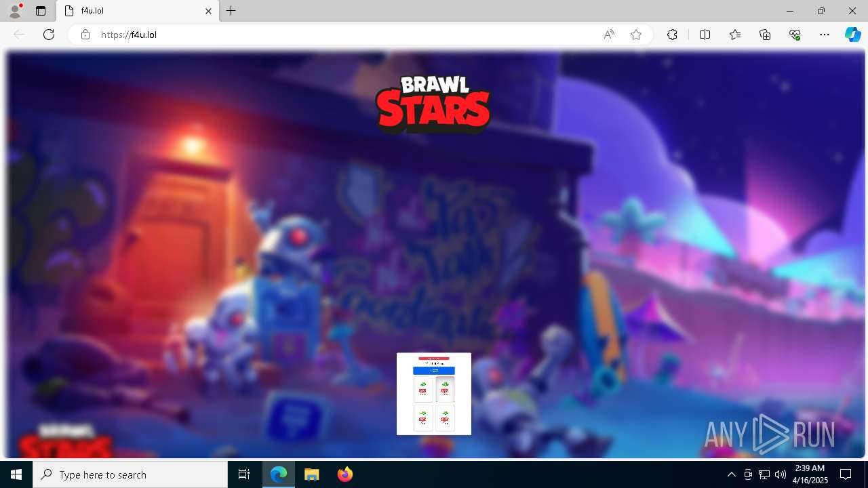868x488 pixels.
Task: Open Settings and more menu
Action: click(x=825, y=35)
